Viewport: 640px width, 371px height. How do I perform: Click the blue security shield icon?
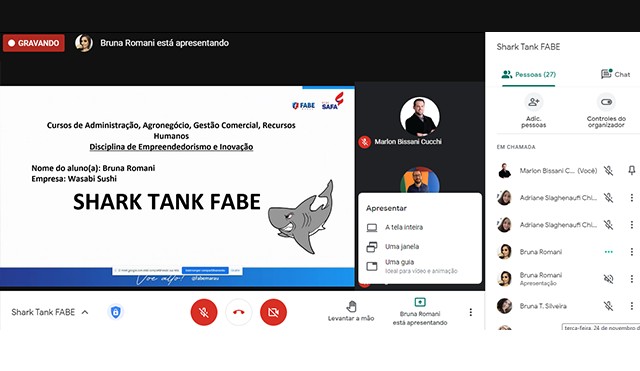[x=116, y=312]
